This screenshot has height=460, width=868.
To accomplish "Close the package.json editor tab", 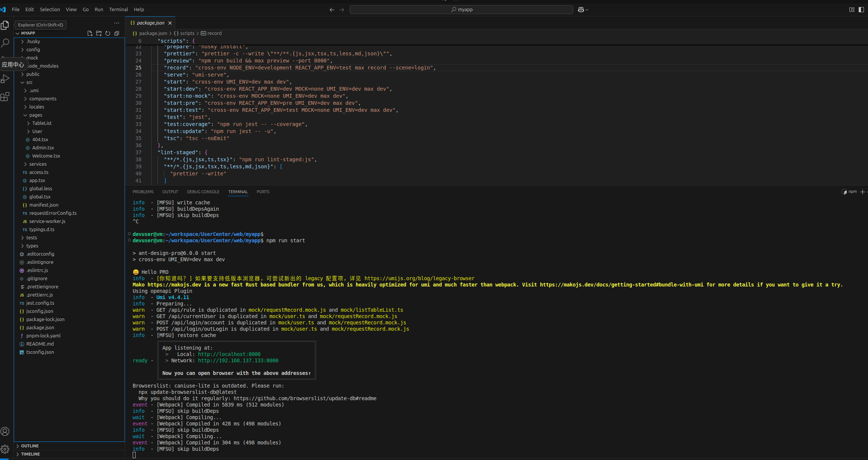I will 170,23.
